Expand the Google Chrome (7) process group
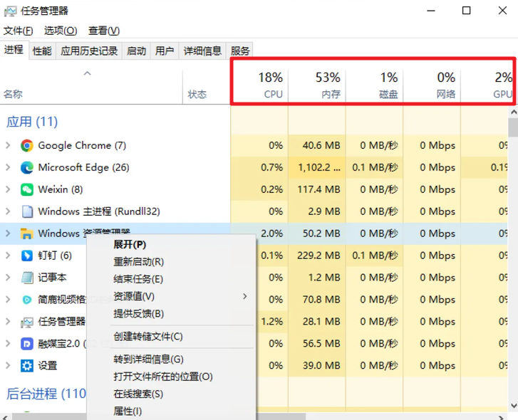This screenshot has height=420, width=518. [8, 145]
